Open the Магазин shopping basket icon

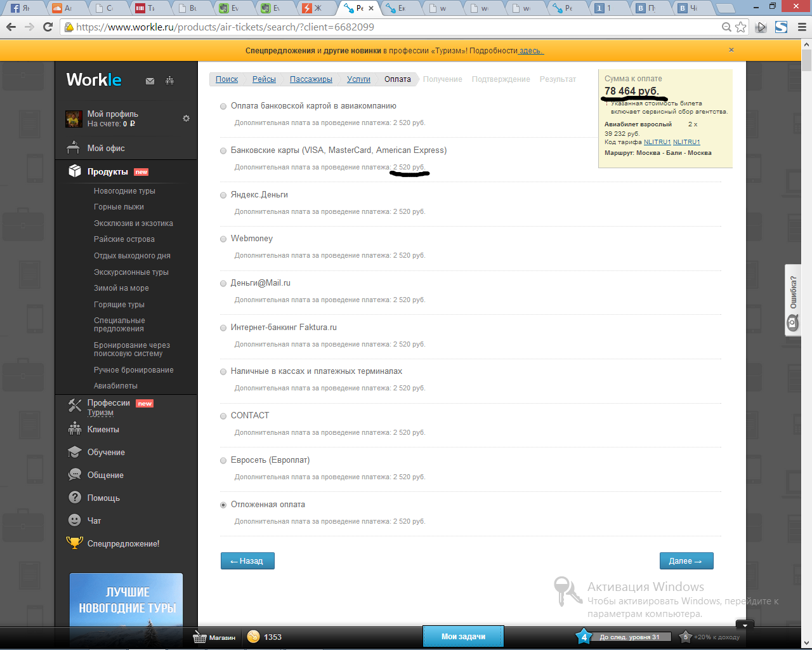click(200, 637)
